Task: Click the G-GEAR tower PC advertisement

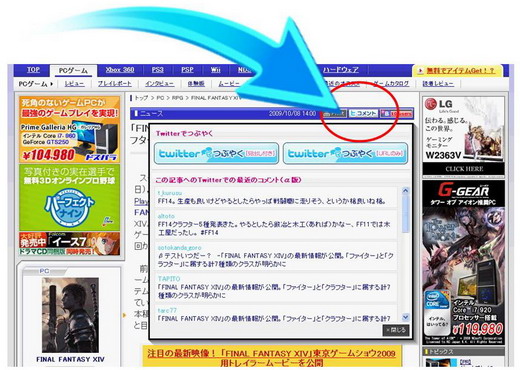Action: pos(463,262)
